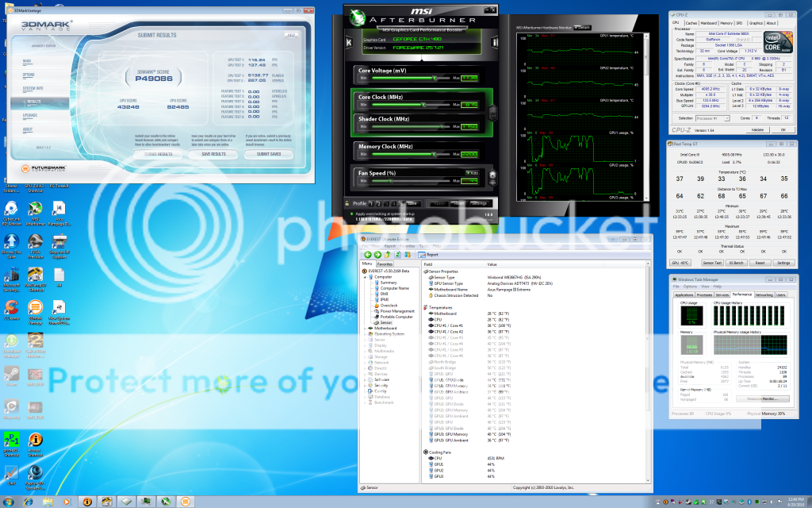Run Sensor Test in Real Temp GT
Screen dimensions: 812x508
712,263
